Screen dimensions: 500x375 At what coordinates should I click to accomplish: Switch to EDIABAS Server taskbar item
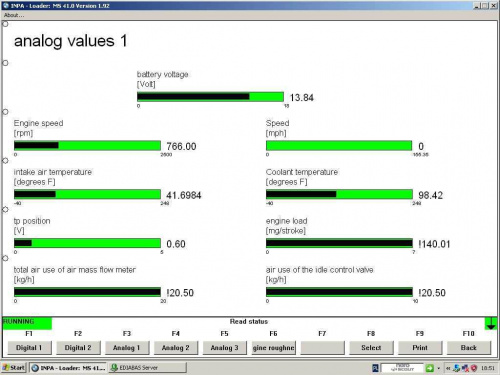[147, 368]
